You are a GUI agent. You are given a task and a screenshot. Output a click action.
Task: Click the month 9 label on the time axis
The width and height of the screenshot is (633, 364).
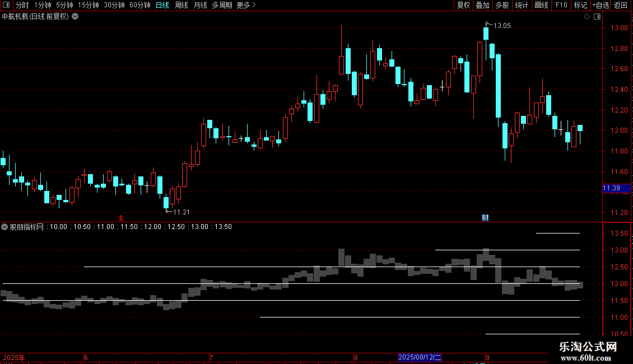coord(488,357)
